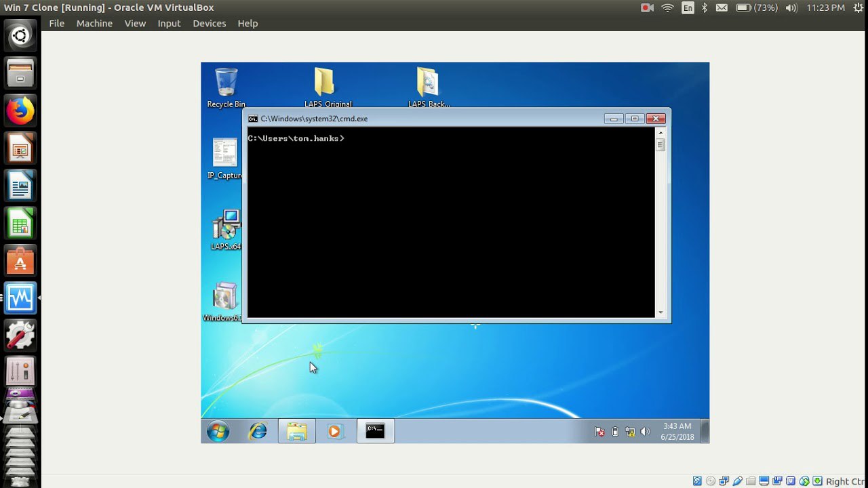Open the Files manager from the Ubuntu dock
868x488 pixels.
(x=20, y=73)
